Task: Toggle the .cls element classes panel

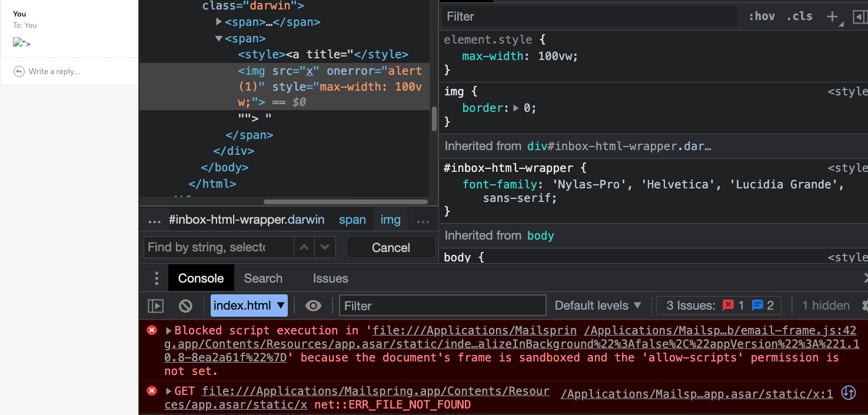Action: point(799,16)
